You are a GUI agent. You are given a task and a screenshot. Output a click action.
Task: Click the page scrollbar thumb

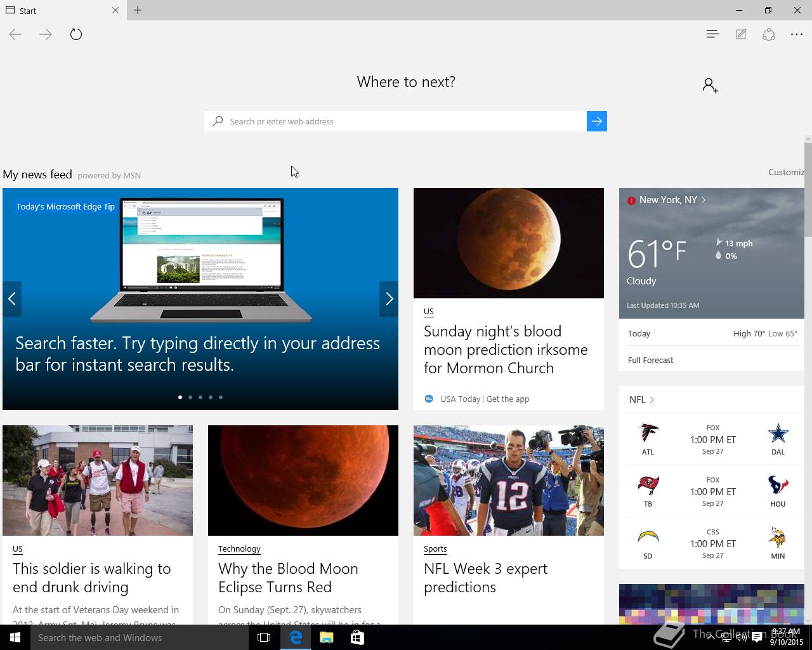pyautogui.click(x=808, y=189)
